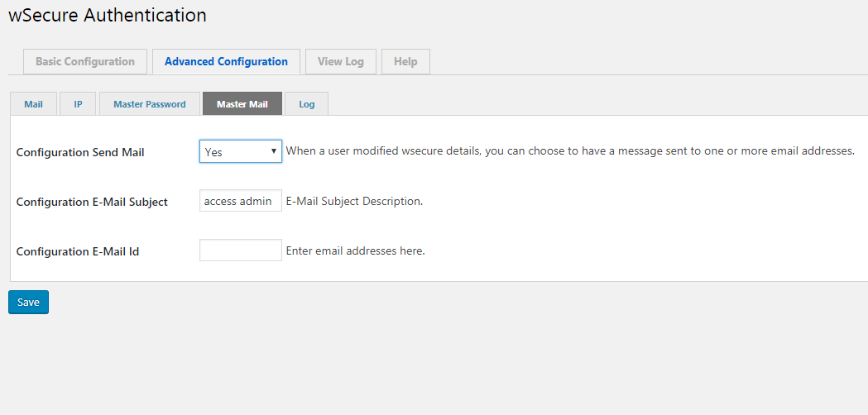
Task: Click the wSecure Authentication heading
Action: coord(108,15)
